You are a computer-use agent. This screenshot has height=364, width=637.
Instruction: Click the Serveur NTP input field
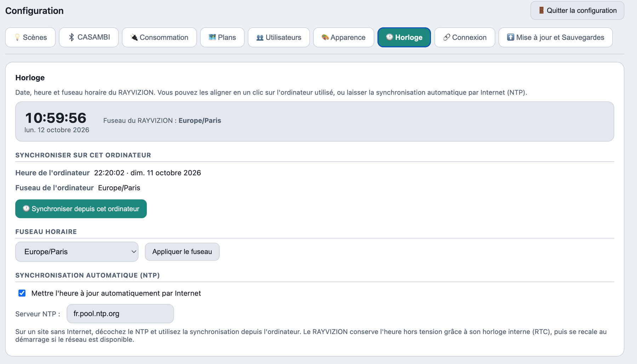click(x=120, y=314)
